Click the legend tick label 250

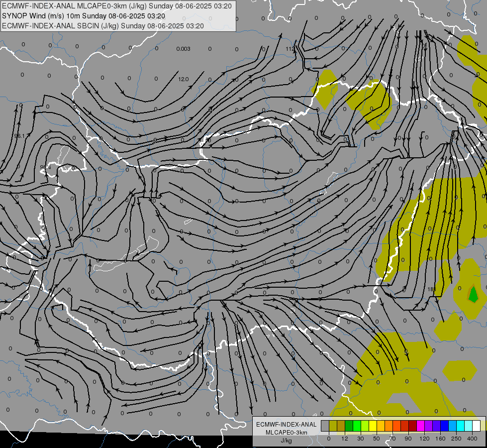(x=456, y=439)
